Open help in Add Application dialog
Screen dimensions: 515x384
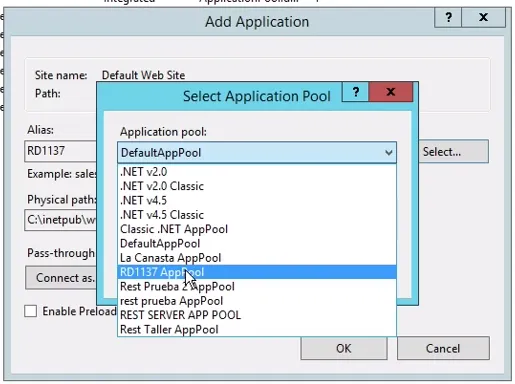click(x=448, y=17)
